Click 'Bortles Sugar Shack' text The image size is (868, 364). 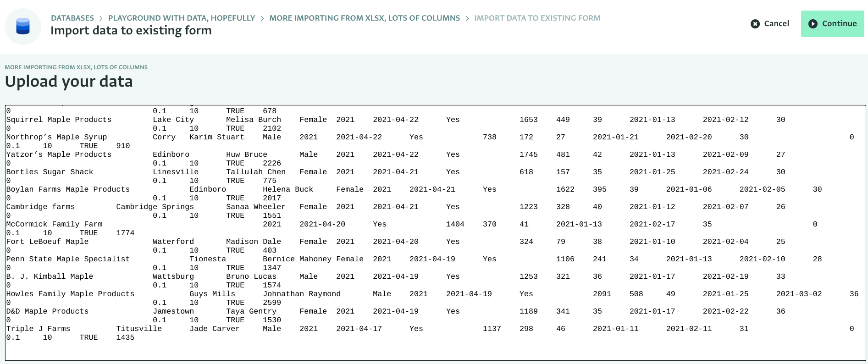coord(50,172)
